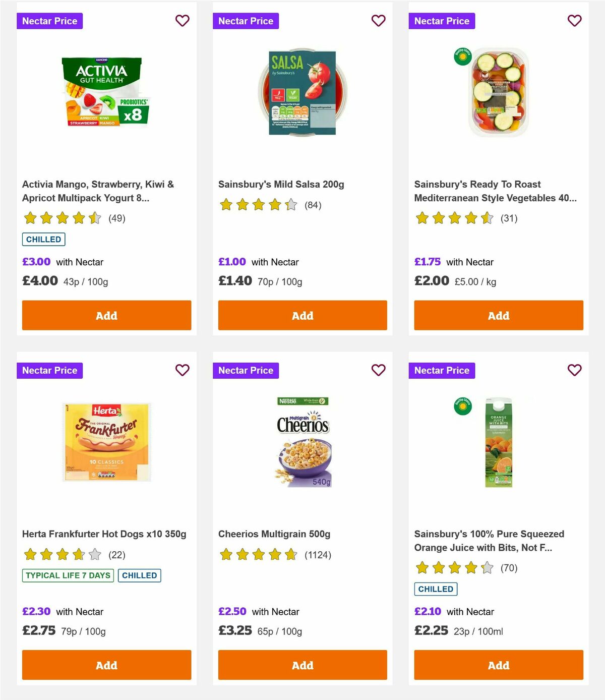The height and width of the screenshot is (700, 605).
Task: Toggle favorite on Cheerios Multigrain
Action: tap(378, 370)
